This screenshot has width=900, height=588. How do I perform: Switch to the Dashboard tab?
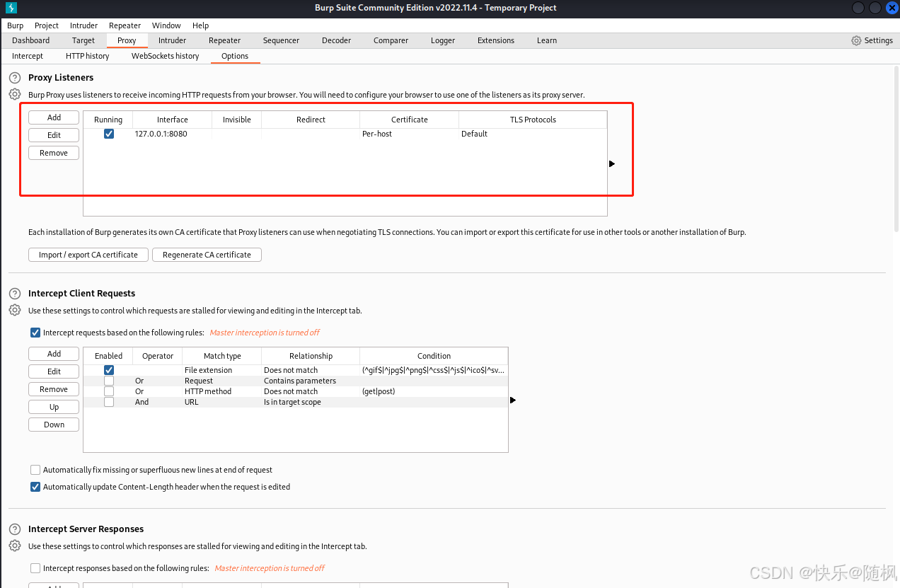pyautogui.click(x=30, y=40)
